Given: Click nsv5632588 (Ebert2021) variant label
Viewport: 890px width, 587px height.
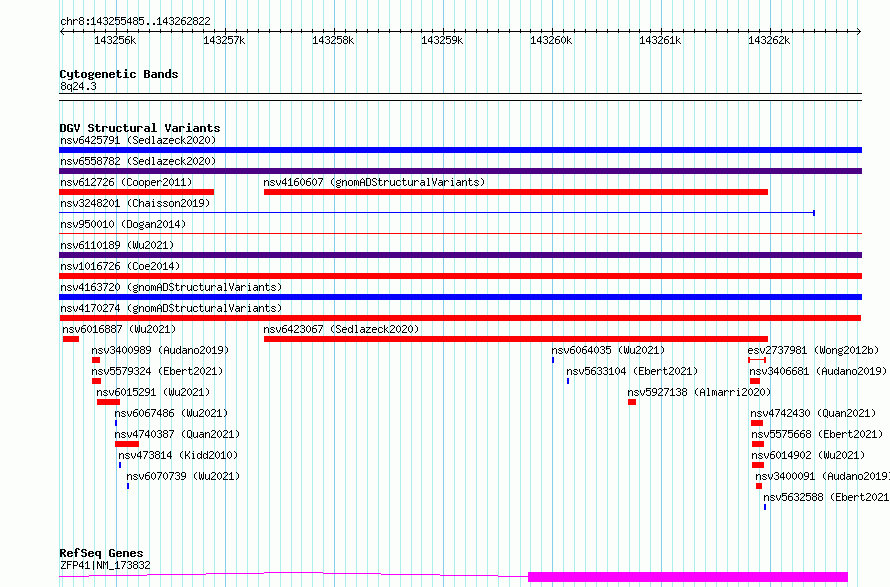Looking at the screenshot, I should (826, 497).
